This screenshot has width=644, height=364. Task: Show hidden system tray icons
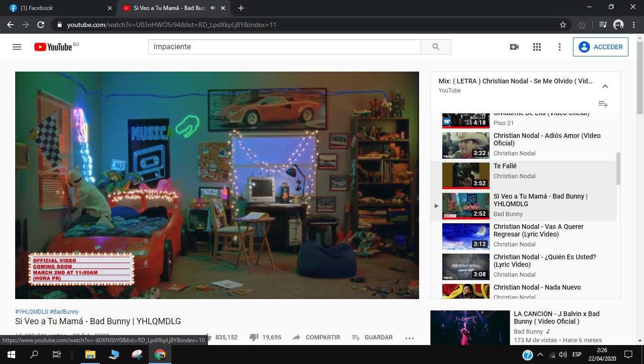[x=540, y=355]
